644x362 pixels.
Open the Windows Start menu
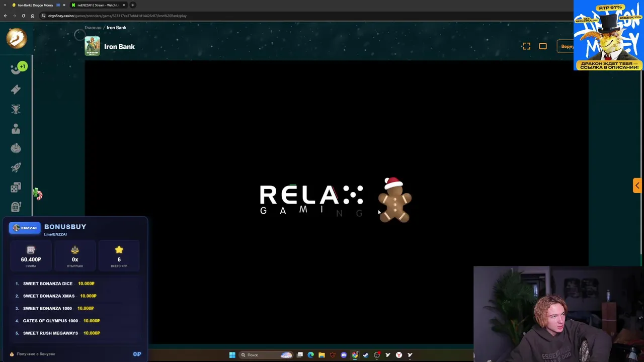tap(232, 355)
